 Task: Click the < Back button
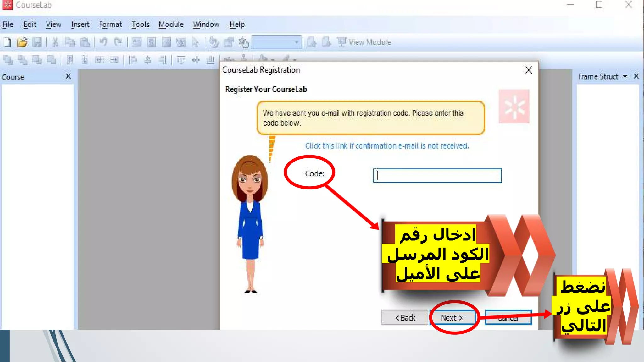(405, 318)
